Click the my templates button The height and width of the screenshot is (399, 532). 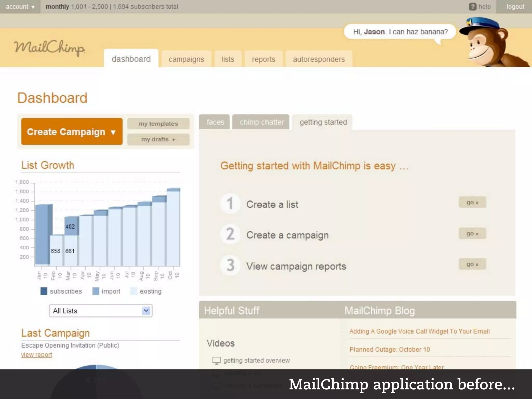click(158, 124)
